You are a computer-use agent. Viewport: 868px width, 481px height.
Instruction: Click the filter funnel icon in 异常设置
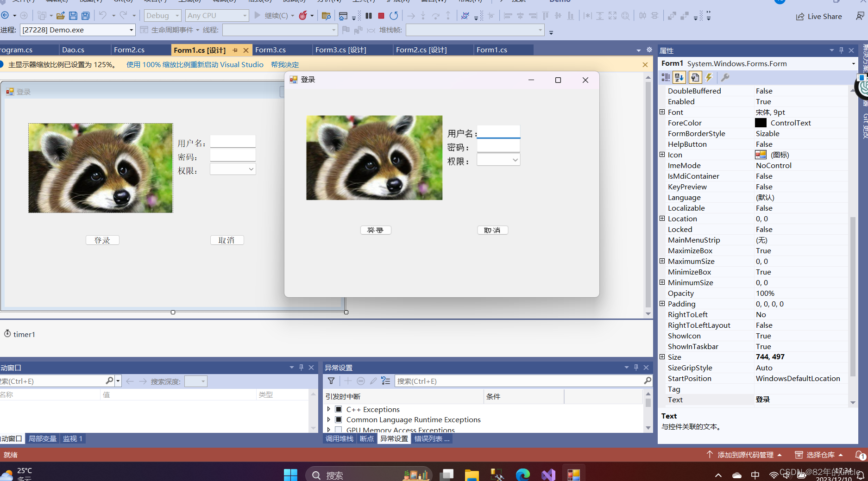pos(331,381)
